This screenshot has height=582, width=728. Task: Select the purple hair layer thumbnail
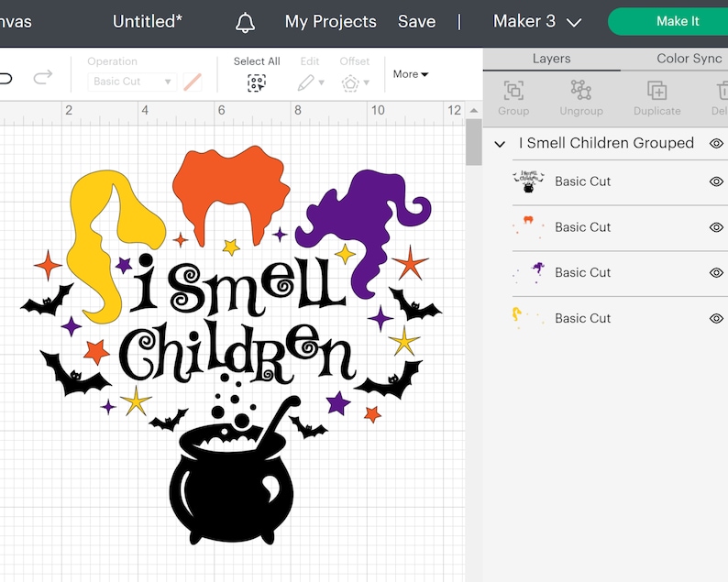point(528,272)
